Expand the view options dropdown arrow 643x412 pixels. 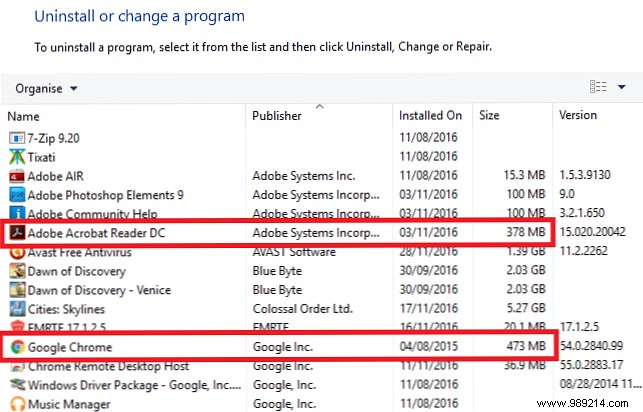622,88
